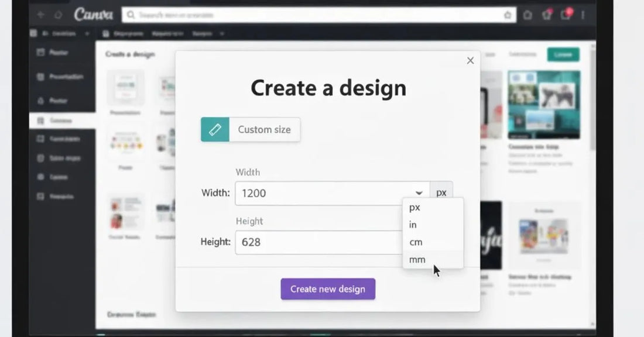Click the home icon in top bar
Image resolution: width=644 pixels, height=337 pixels.
[527, 15]
